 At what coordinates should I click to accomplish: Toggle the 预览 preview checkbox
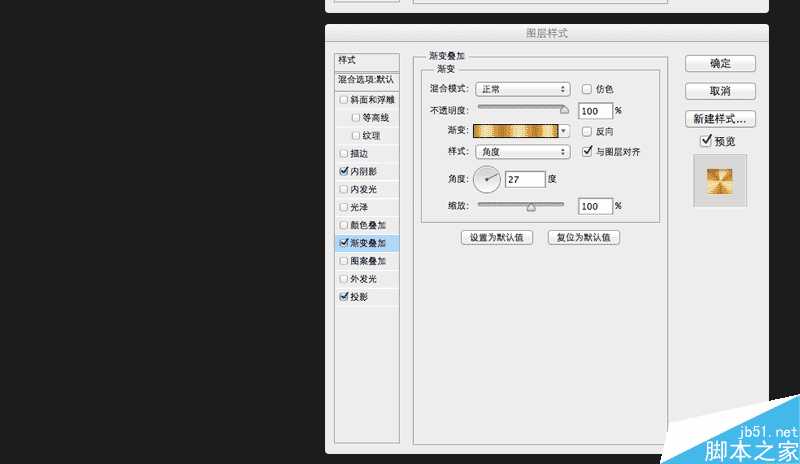(x=707, y=141)
